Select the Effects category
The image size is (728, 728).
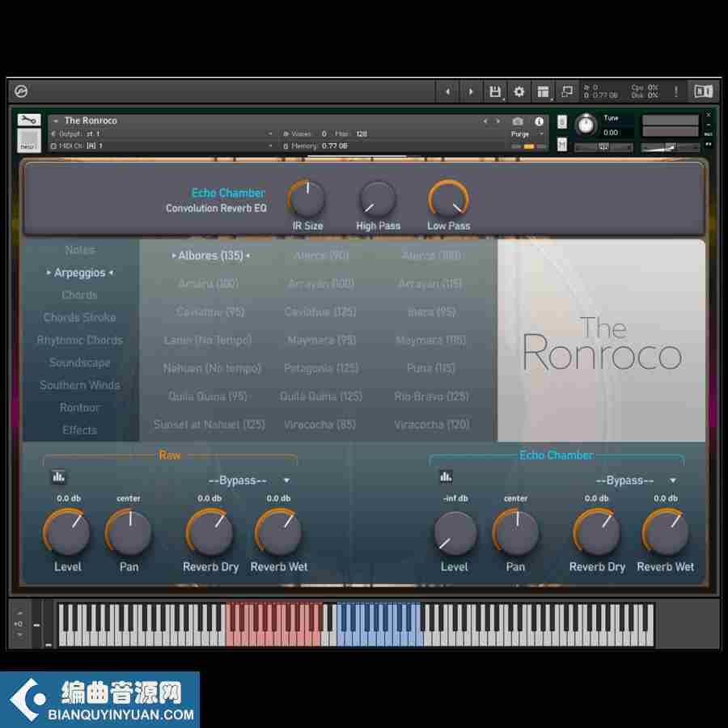point(80,430)
